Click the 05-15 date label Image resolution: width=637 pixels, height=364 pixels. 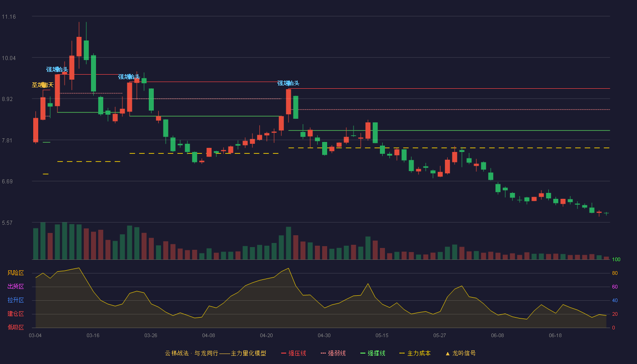(x=382, y=335)
